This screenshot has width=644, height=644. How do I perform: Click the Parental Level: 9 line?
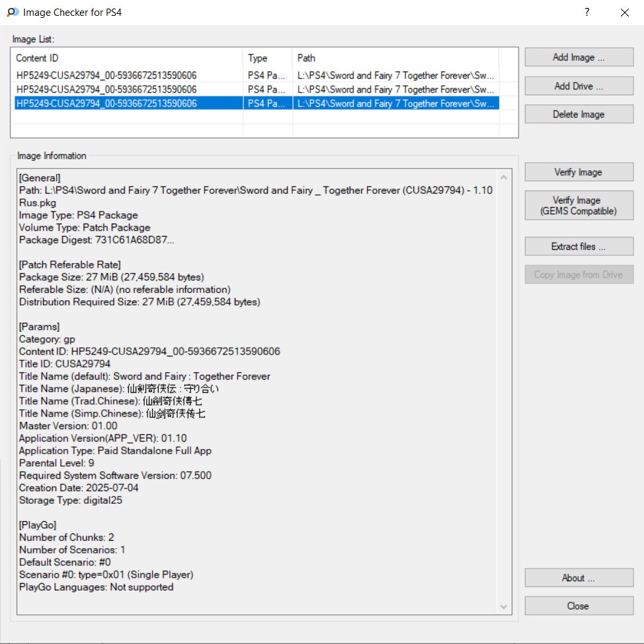pos(56,463)
